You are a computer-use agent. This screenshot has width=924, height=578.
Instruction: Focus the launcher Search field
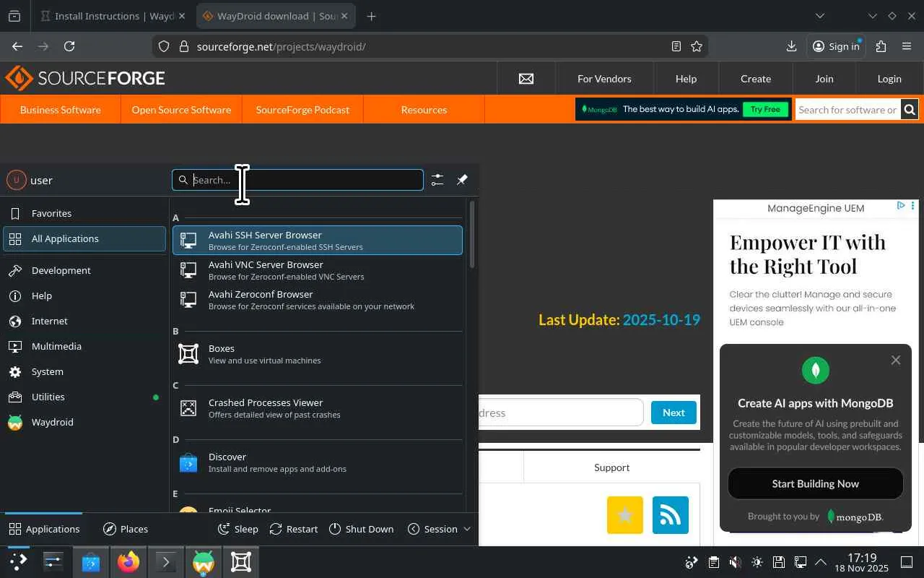tap(297, 180)
